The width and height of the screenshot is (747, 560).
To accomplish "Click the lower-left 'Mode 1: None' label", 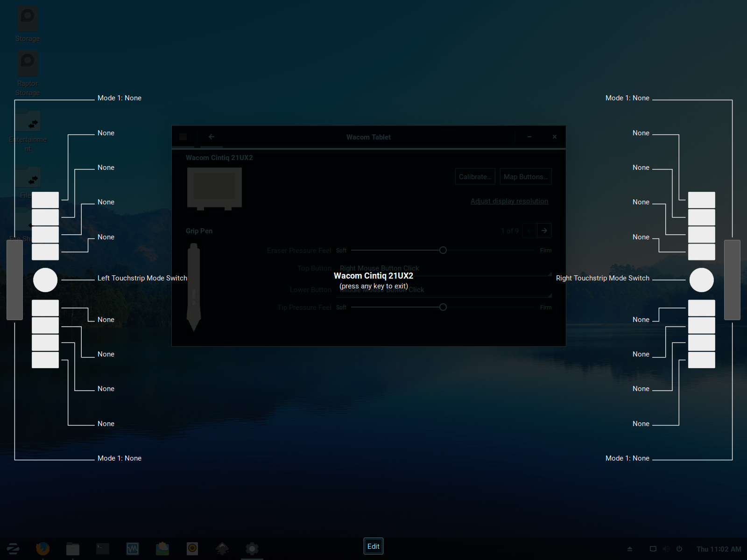I will [120, 458].
